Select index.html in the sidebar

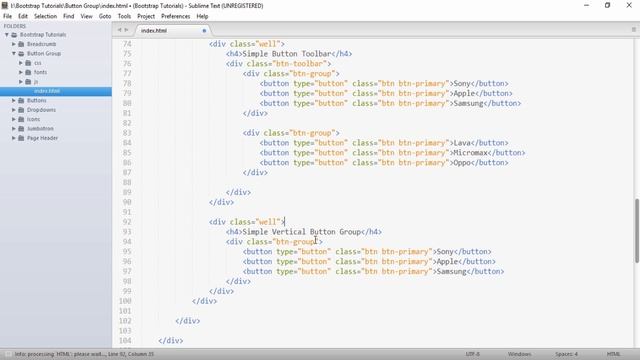[56, 91]
